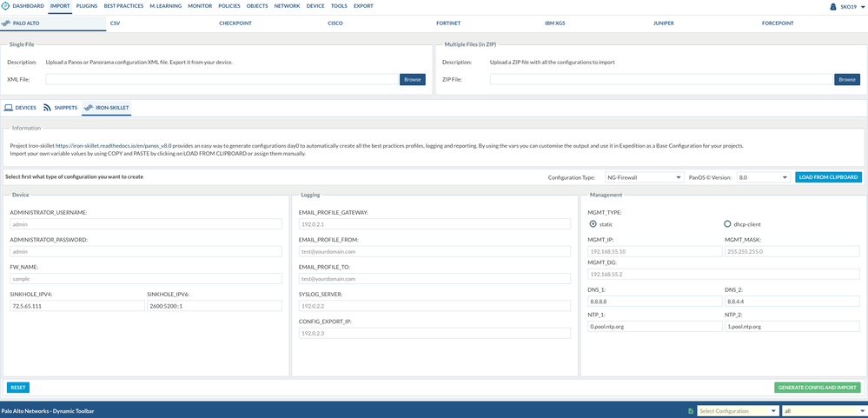The image size is (868, 418).
Task: Click the Devices laptop icon
Action: (x=9, y=108)
